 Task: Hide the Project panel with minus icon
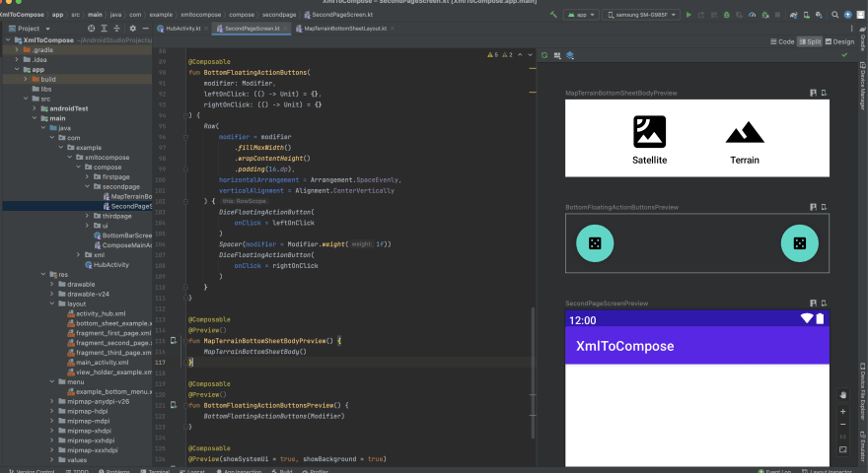click(146, 29)
